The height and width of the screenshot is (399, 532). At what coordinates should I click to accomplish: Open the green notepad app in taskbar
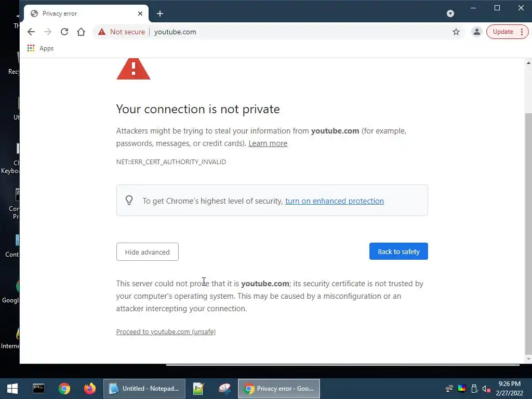coord(198,389)
